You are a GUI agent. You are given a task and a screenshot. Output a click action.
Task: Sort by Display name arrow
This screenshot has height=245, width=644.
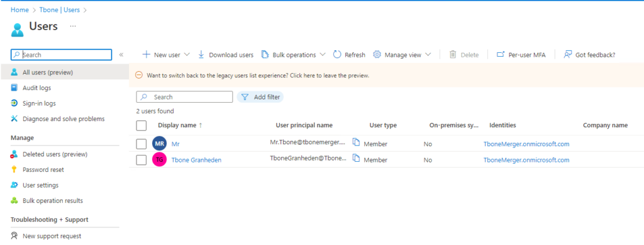[201, 125]
